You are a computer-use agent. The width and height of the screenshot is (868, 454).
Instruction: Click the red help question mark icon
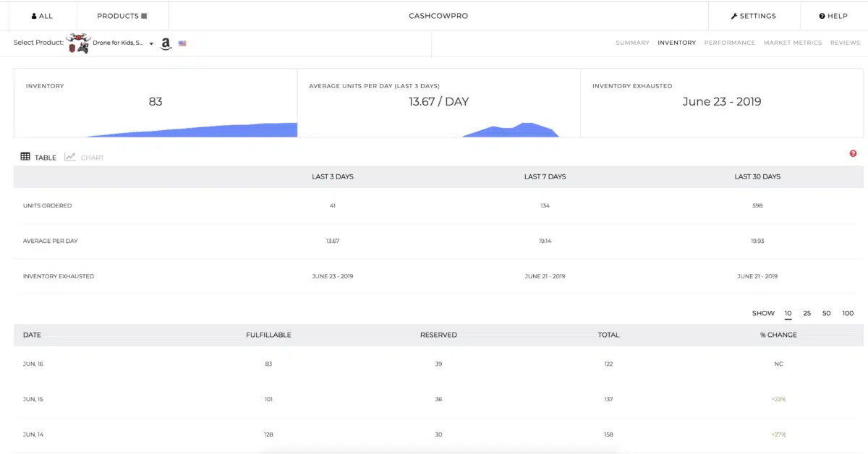click(853, 153)
